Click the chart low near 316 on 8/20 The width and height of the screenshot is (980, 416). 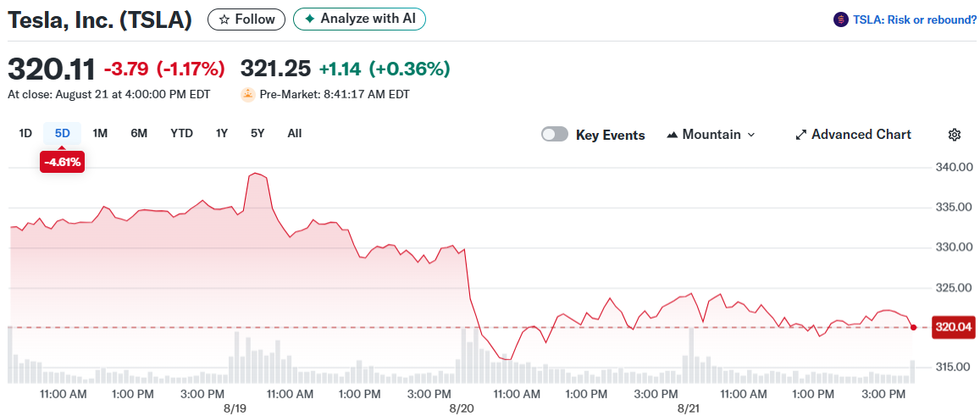click(x=508, y=359)
